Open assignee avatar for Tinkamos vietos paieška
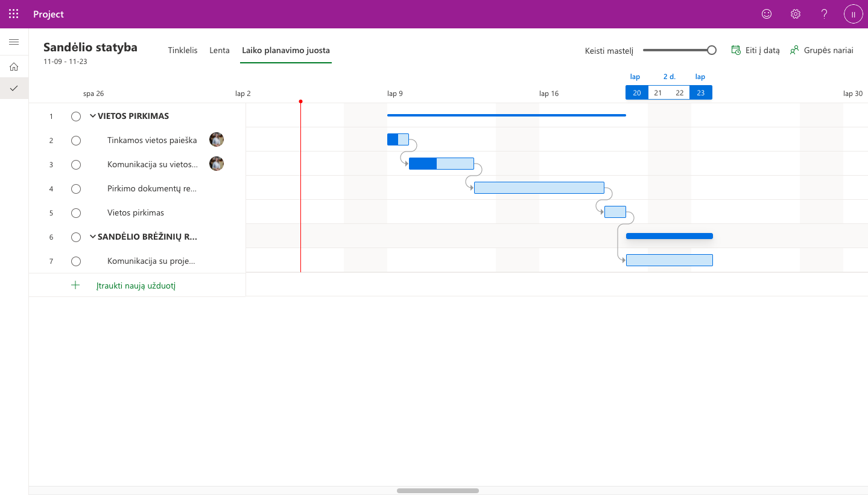The image size is (868, 495). click(217, 139)
